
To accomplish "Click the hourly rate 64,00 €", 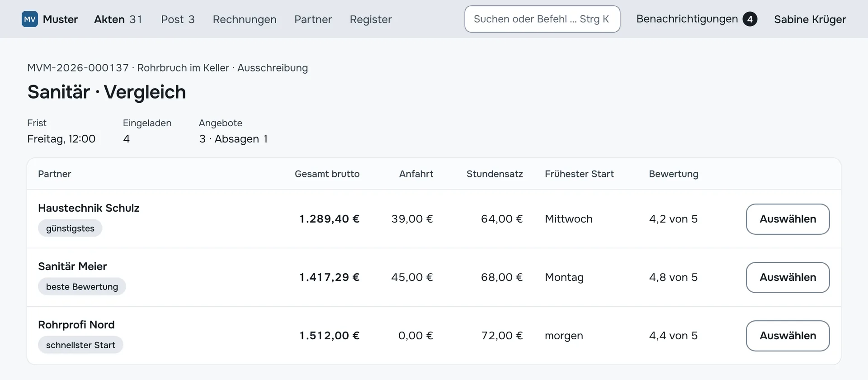I will (x=502, y=219).
